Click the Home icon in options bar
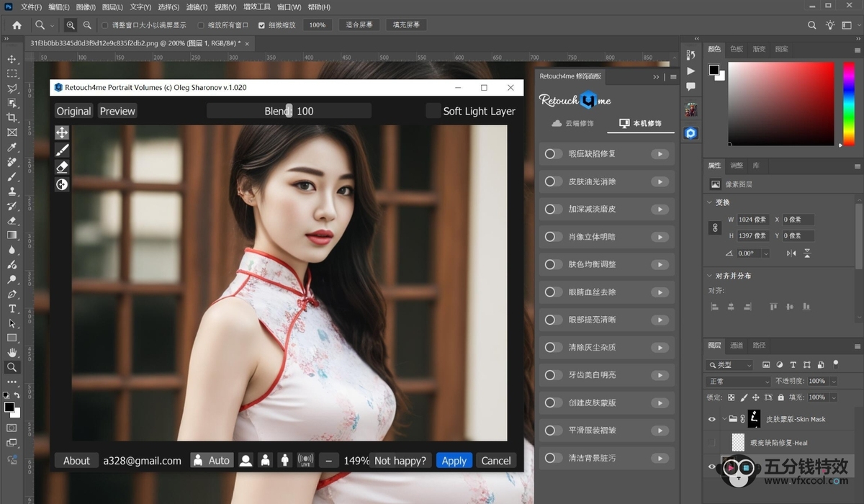The height and width of the screenshot is (504, 864). (17, 25)
